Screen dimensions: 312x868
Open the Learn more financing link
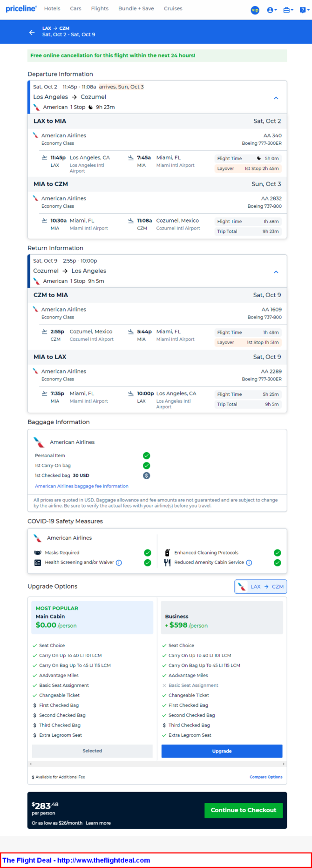[x=98, y=823]
